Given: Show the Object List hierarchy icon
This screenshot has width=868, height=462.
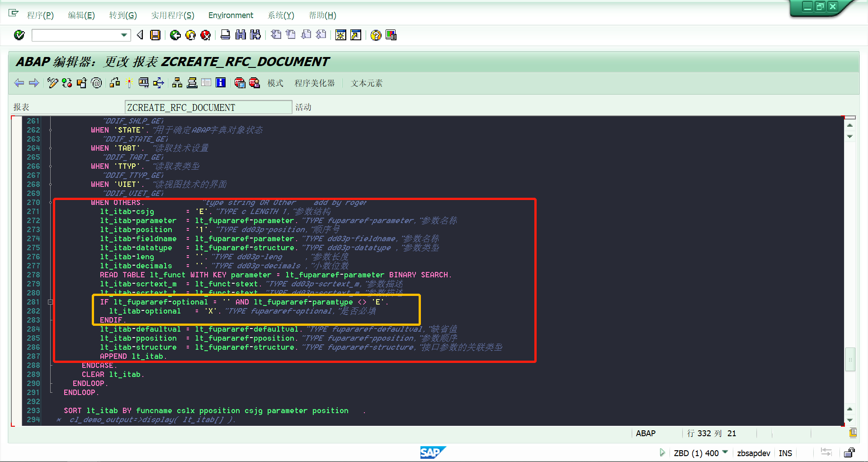Looking at the screenshot, I should coord(177,83).
